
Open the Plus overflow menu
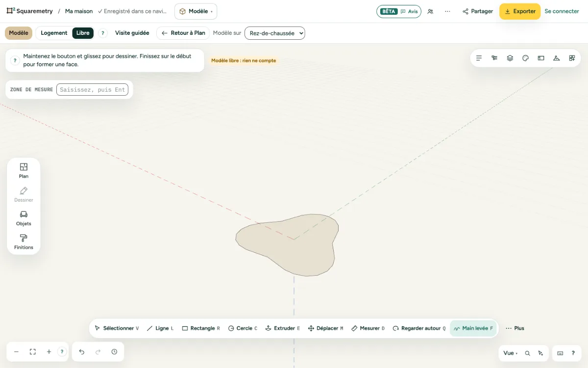[514, 328]
